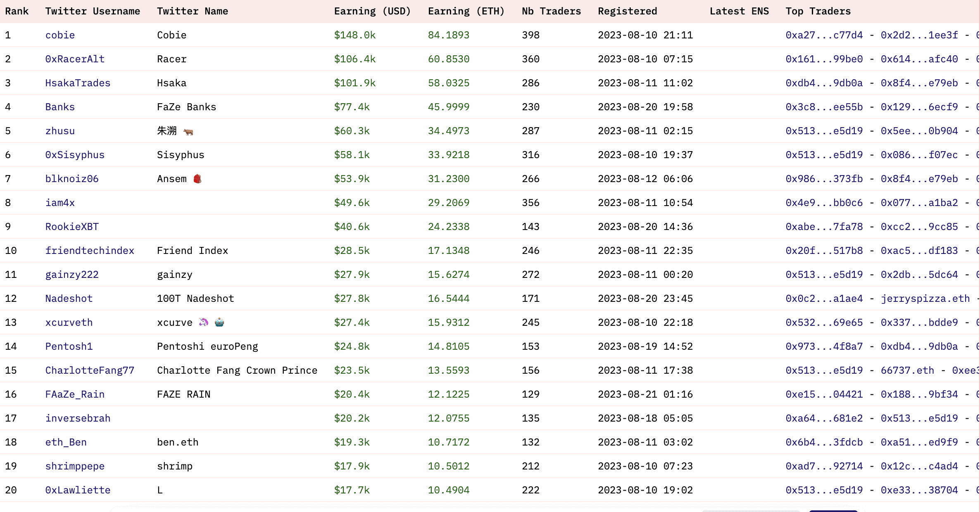Click the friendtechindex username link
Image resolution: width=980 pixels, height=512 pixels.
click(x=90, y=251)
